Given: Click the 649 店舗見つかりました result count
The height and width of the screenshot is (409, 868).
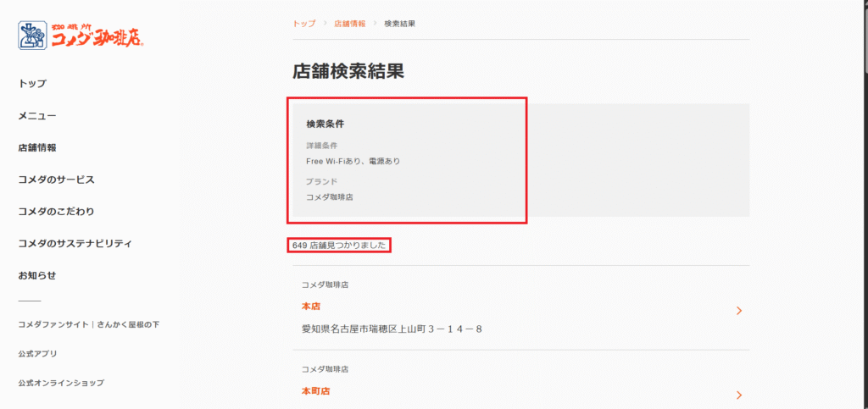Looking at the screenshot, I should coord(338,246).
